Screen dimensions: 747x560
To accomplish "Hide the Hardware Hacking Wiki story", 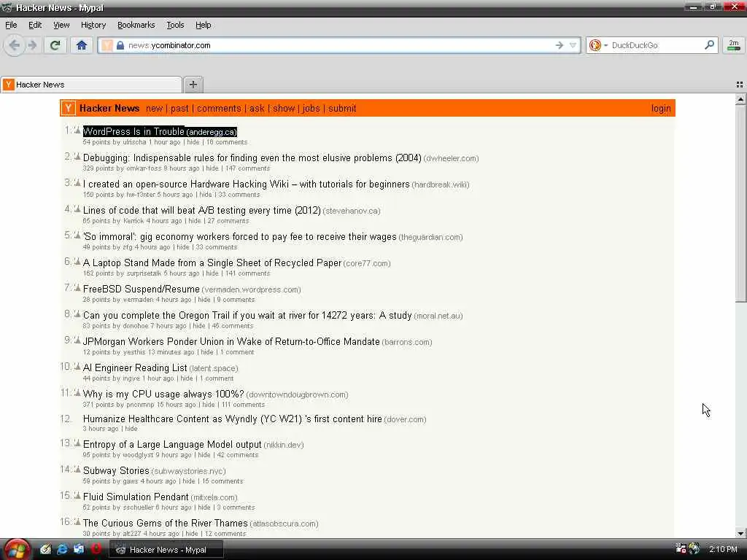I will (206, 195).
